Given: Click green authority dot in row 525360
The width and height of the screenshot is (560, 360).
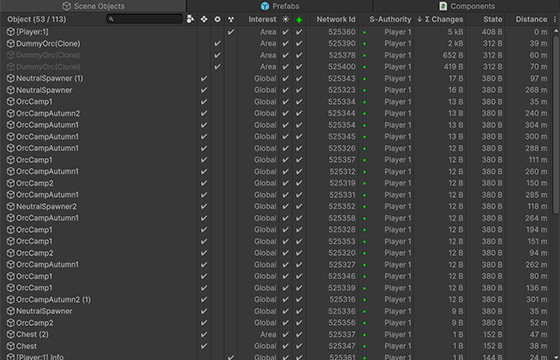Looking at the screenshot, I should (364, 32).
